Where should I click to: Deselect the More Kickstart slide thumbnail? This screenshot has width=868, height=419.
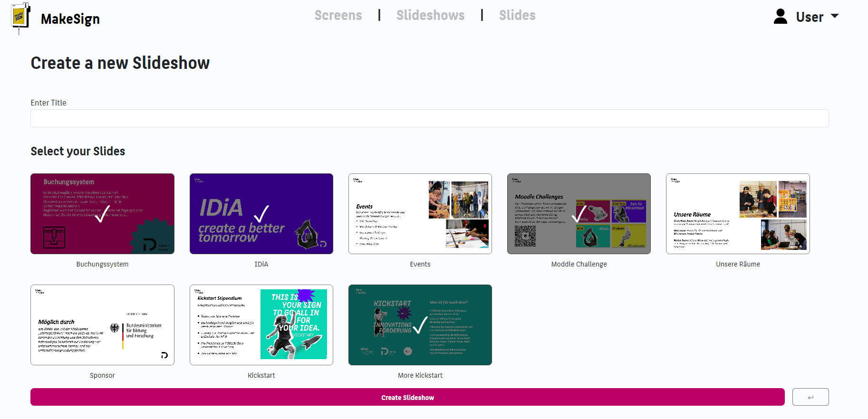click(x=420, y=325)
